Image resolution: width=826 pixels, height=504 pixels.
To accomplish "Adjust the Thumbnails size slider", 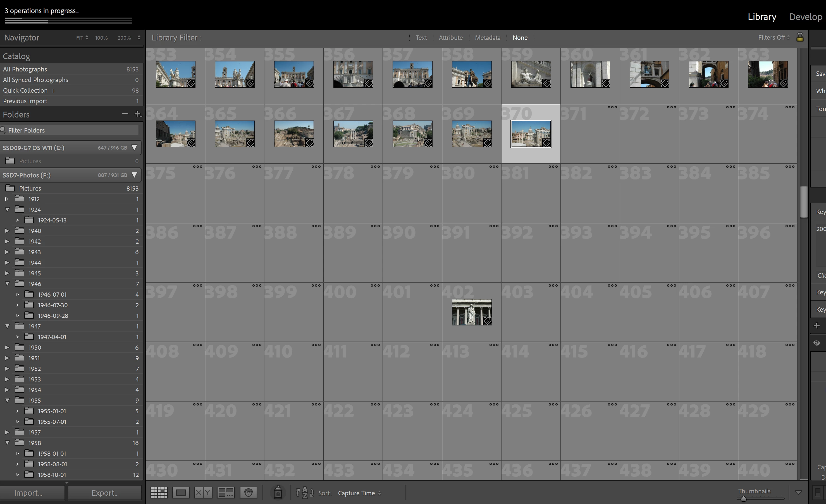I will (744, 499).
